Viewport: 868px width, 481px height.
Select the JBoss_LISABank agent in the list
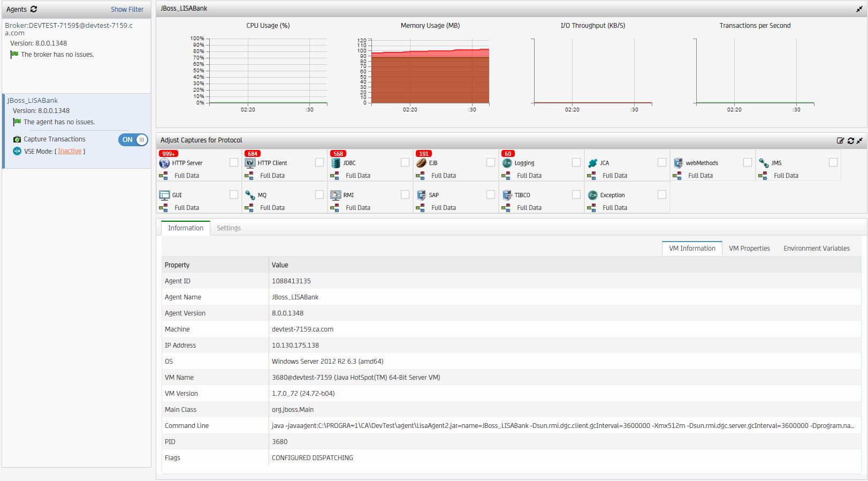[78, 131]
